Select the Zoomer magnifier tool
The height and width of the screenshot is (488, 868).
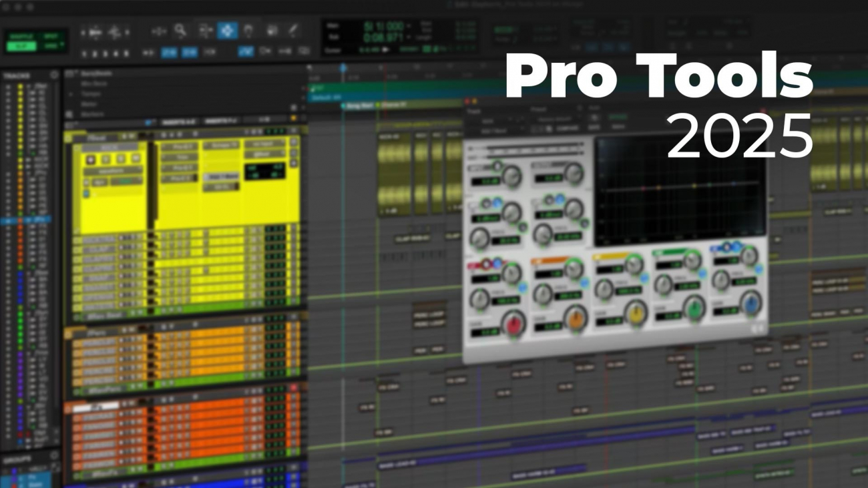click(180, 31)
